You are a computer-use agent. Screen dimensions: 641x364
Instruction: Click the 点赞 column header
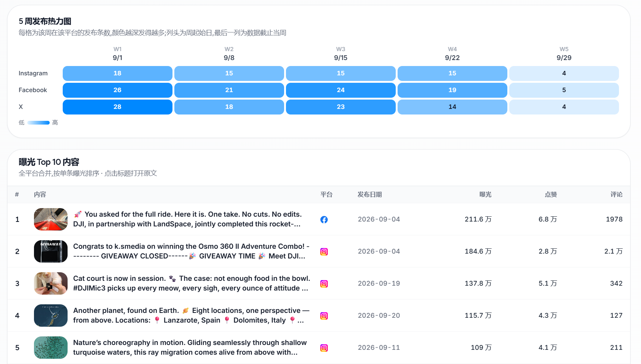[551, 195]
